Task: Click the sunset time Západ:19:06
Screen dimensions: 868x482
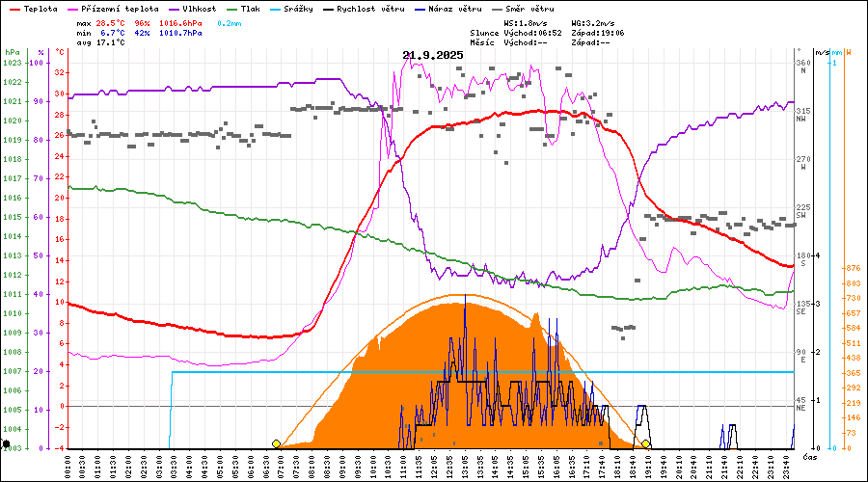Action: click(598, 33)
